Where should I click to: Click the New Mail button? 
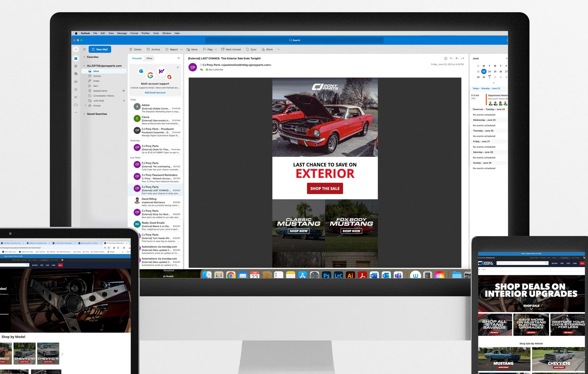tap(100, 49)
